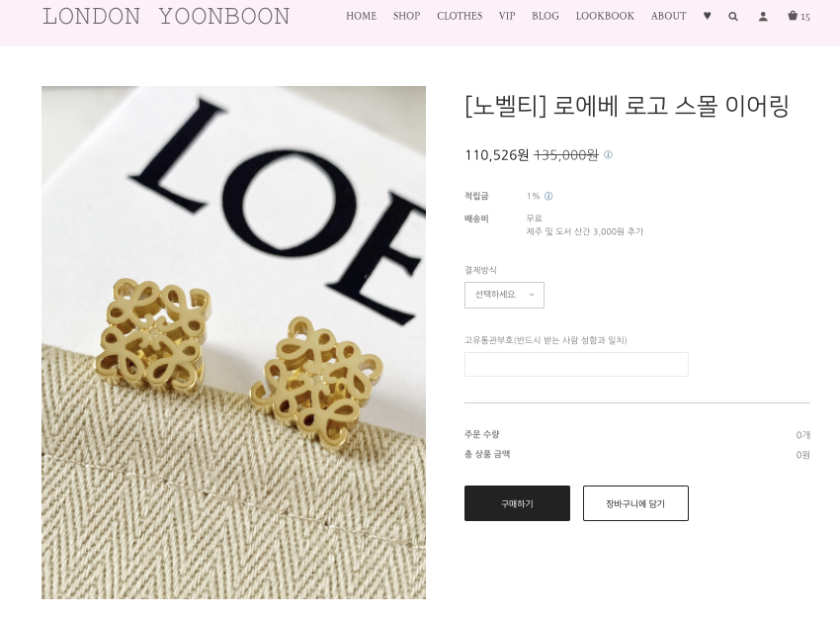Show price discount info icon

tap(608, 155)
